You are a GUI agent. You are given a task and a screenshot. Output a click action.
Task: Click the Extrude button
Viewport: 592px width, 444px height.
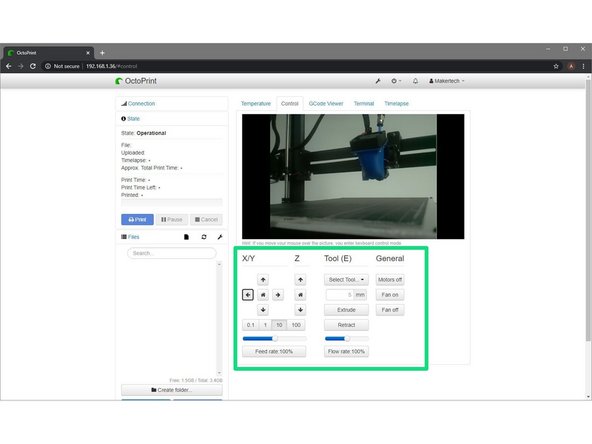pyautogui.click(x=346, y=310)
